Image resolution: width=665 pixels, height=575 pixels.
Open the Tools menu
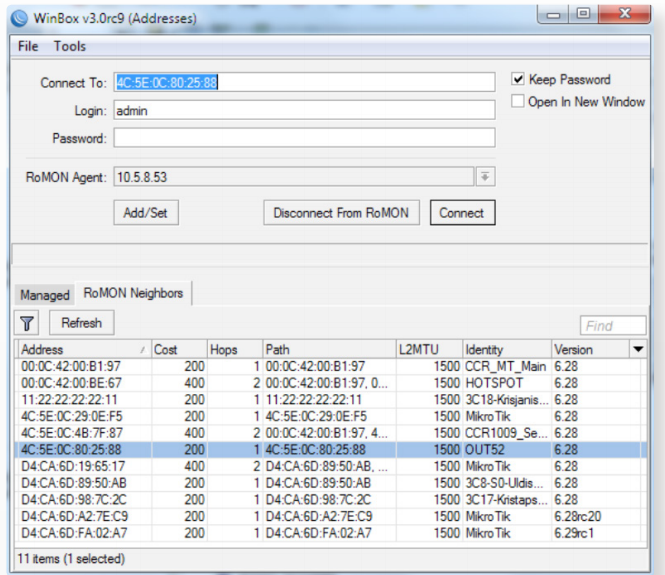point(70,46)
